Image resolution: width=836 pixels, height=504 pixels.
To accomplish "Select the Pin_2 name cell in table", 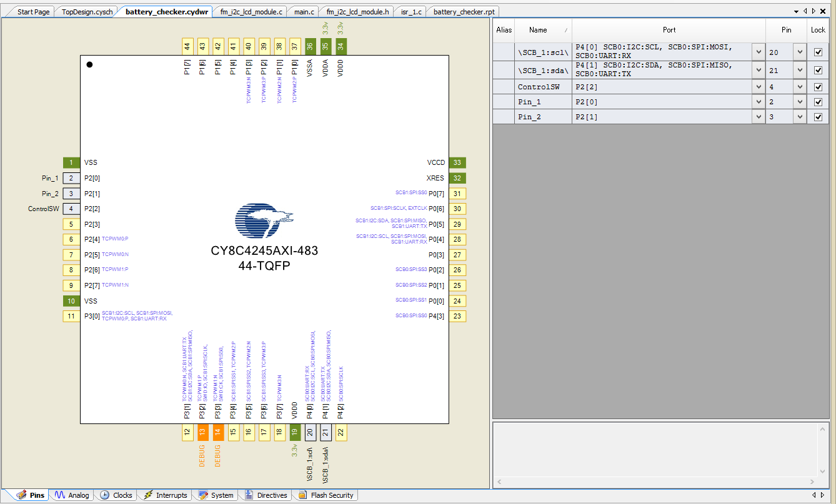I will [x=543, y=117].
